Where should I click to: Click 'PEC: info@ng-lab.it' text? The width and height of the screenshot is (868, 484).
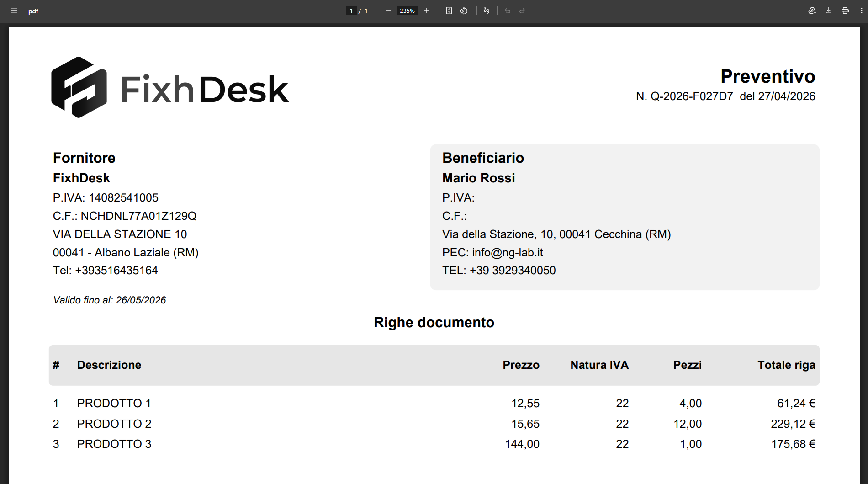point(492,253)
